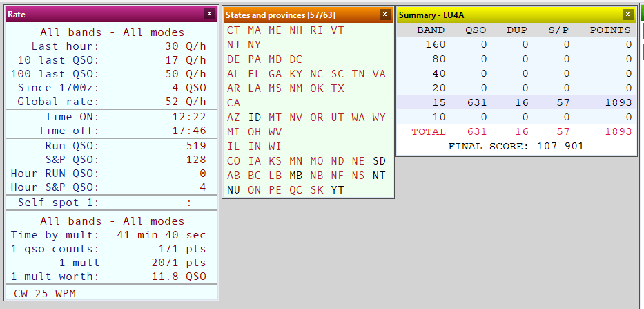Close the Rate window

click(209, 13)
